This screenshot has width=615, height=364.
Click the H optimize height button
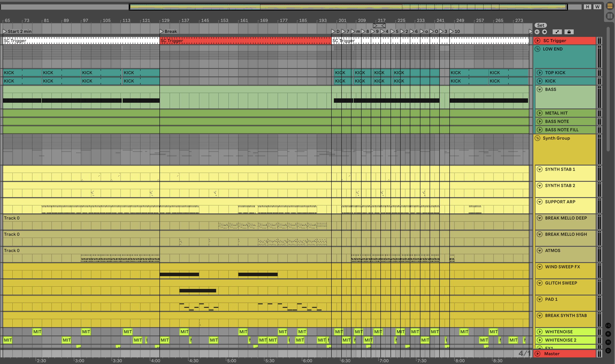click(x=587, y=7)
